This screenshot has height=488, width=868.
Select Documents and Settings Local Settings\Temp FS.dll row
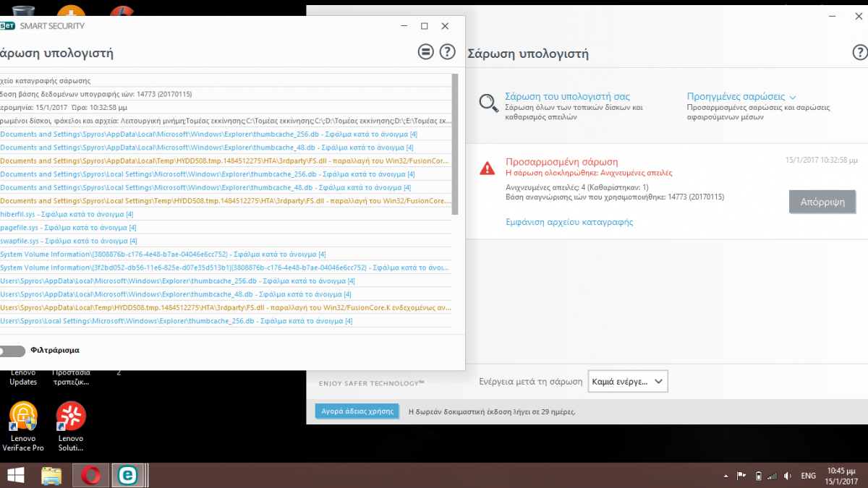pyautogui.click(x=225, y=200)
